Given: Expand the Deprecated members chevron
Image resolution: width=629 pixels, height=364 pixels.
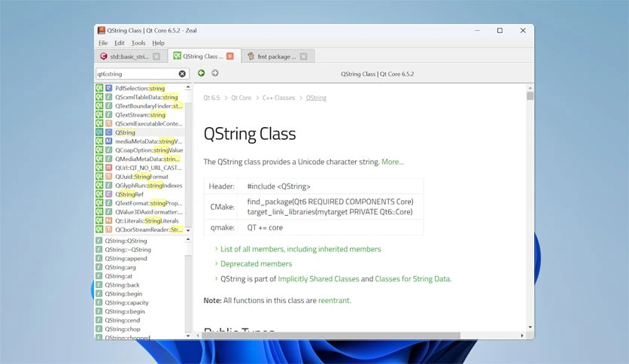Looking at the screenshot, I should (x=216, y=264).
